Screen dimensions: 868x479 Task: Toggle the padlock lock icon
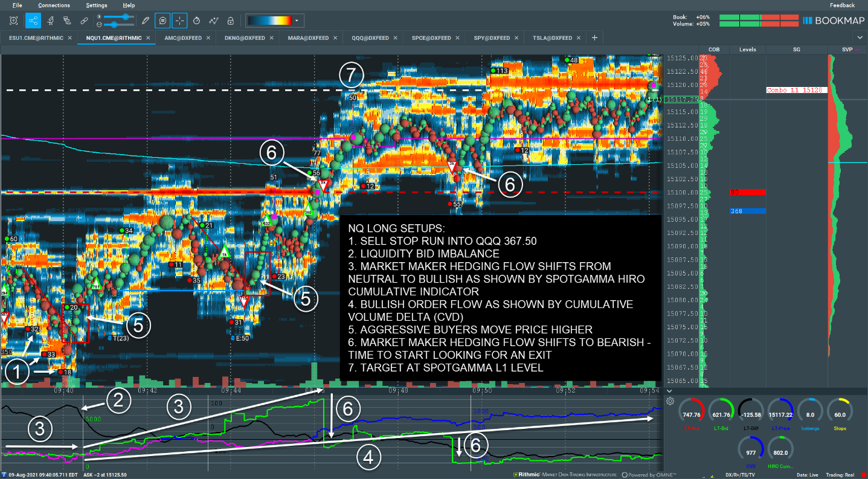point(230,21)
